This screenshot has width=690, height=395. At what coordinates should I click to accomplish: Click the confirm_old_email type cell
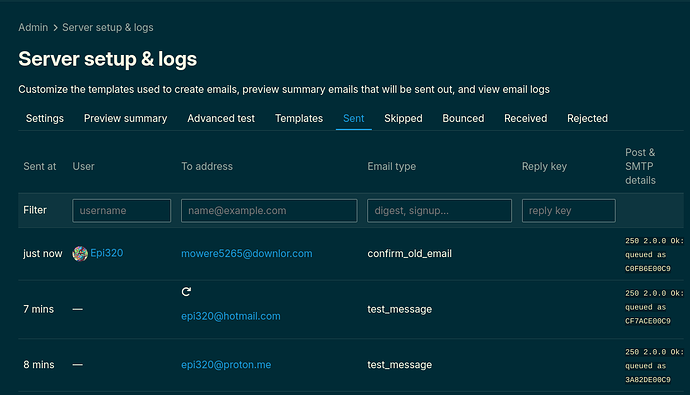pos(410,254)
